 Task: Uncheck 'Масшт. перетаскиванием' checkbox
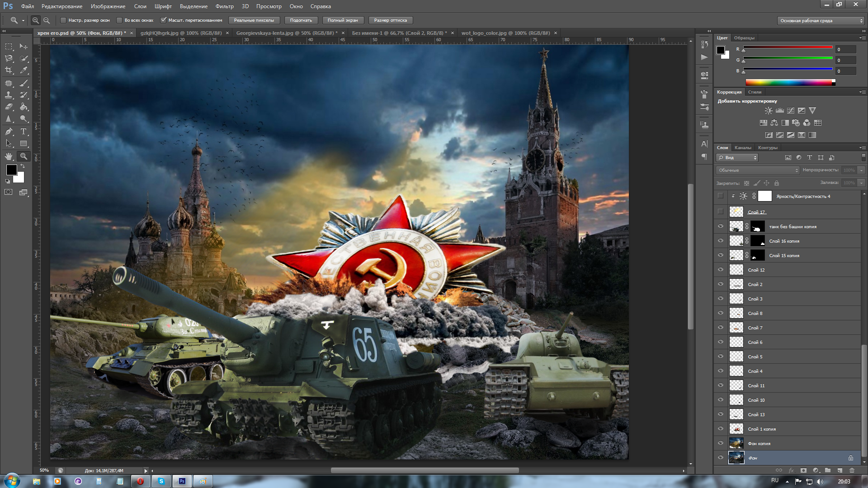point(164,20)
